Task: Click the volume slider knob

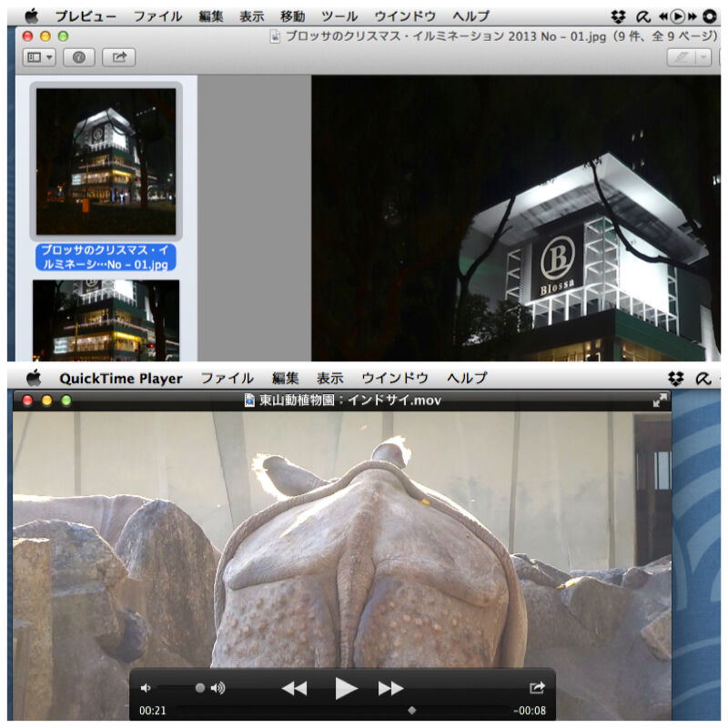Action: (199, 688)
